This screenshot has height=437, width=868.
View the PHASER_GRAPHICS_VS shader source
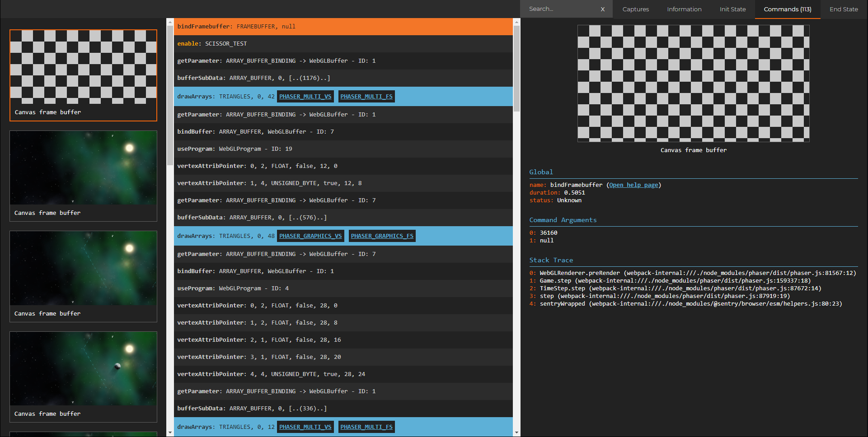310,236
